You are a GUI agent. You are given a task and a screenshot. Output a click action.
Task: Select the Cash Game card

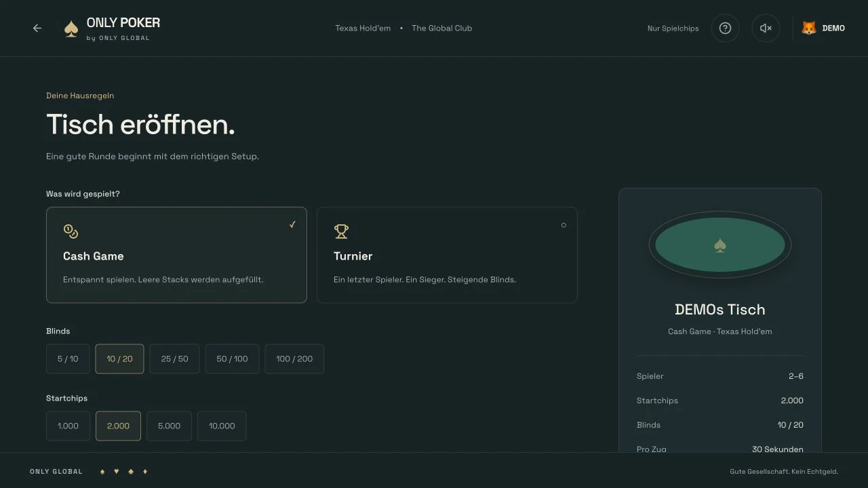click(x=176, y=255)
